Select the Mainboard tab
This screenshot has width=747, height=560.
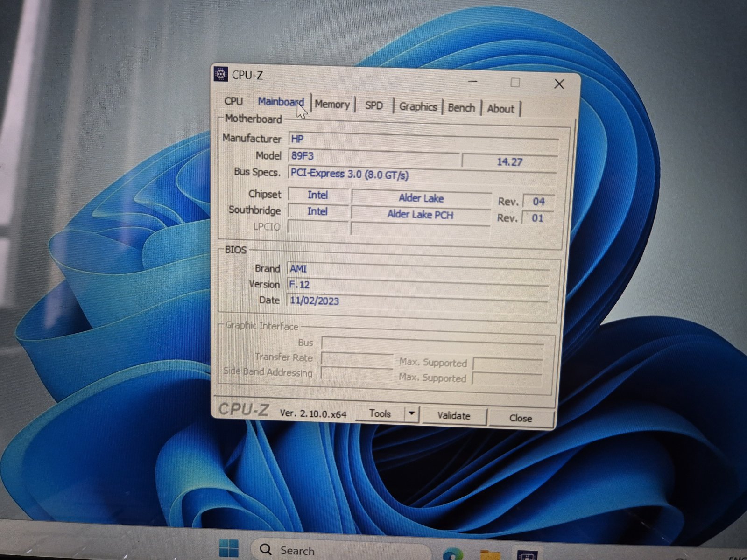280,102
